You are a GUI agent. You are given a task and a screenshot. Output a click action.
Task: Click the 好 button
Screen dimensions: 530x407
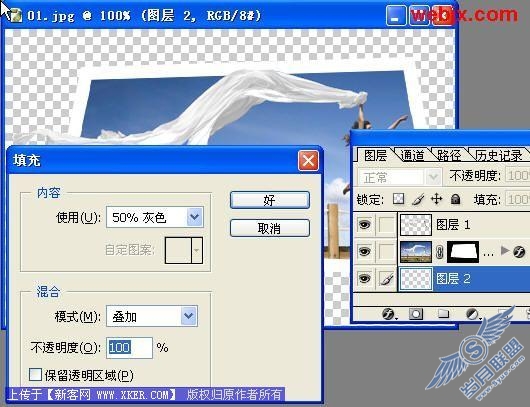point(269,200)
